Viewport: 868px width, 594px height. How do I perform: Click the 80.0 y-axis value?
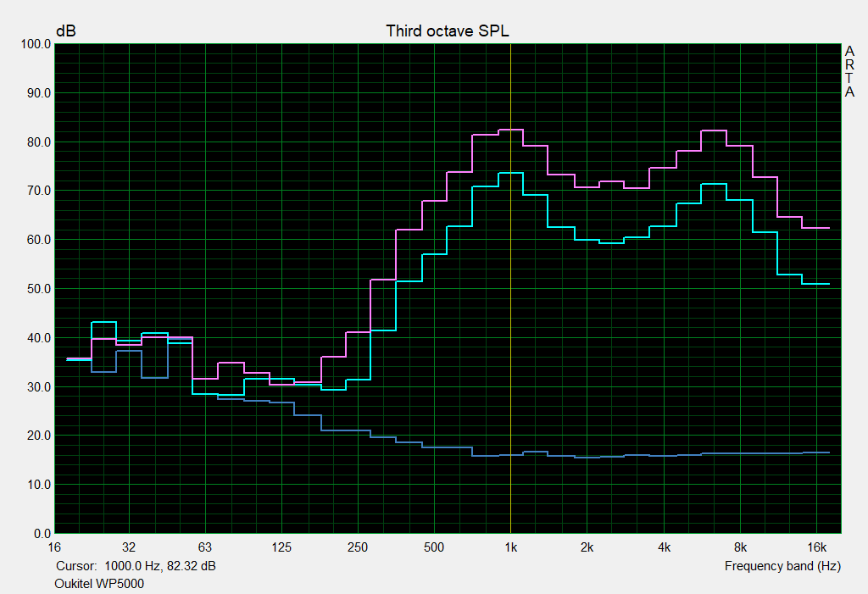click(x=39, y=142)
